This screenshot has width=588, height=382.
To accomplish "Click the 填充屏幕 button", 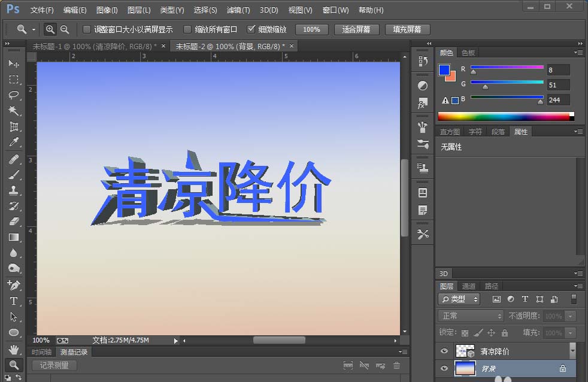I will tap(407, 29).
